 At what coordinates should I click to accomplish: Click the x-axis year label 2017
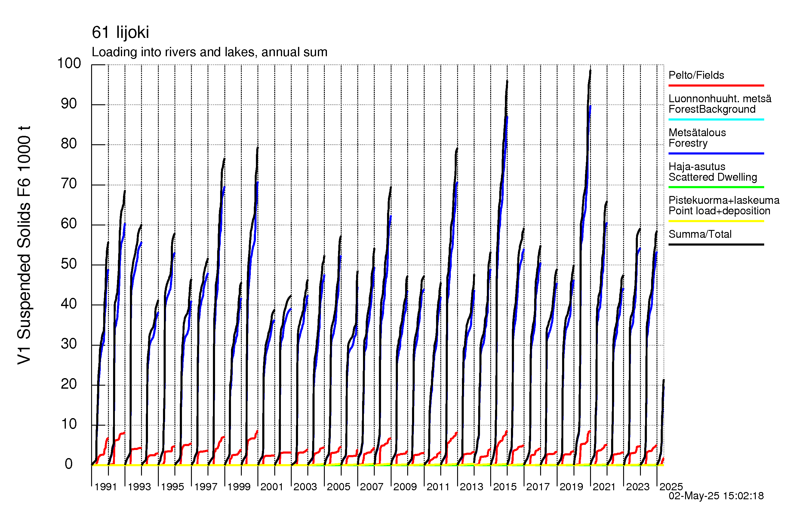coord(538,487)
